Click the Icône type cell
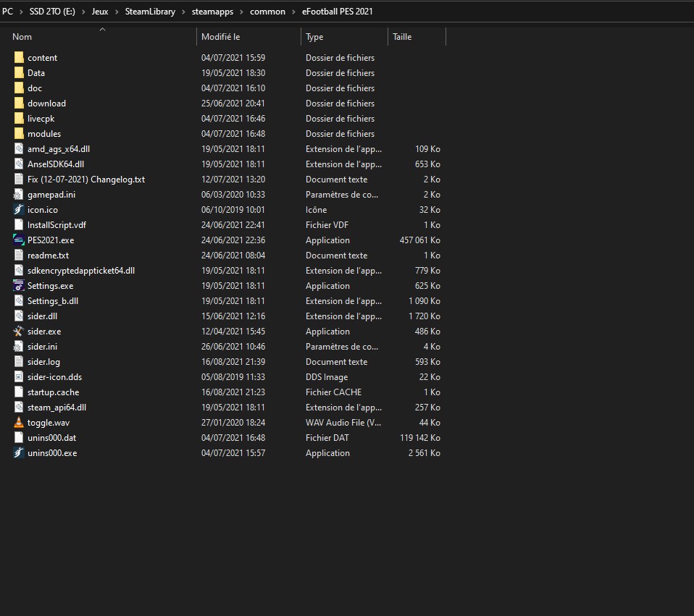Image resolution: width=694 pixels, height=616 pixels. click(317, 210)
